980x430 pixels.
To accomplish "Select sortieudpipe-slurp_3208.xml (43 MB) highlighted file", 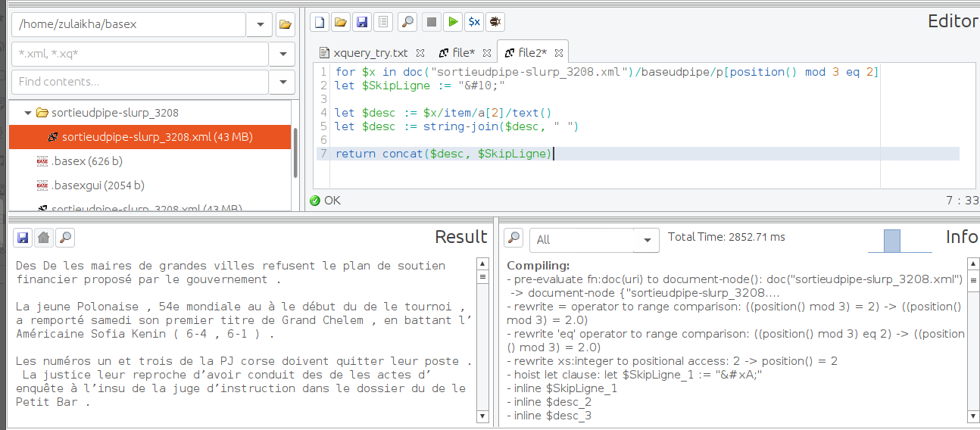I will (150, 137).
